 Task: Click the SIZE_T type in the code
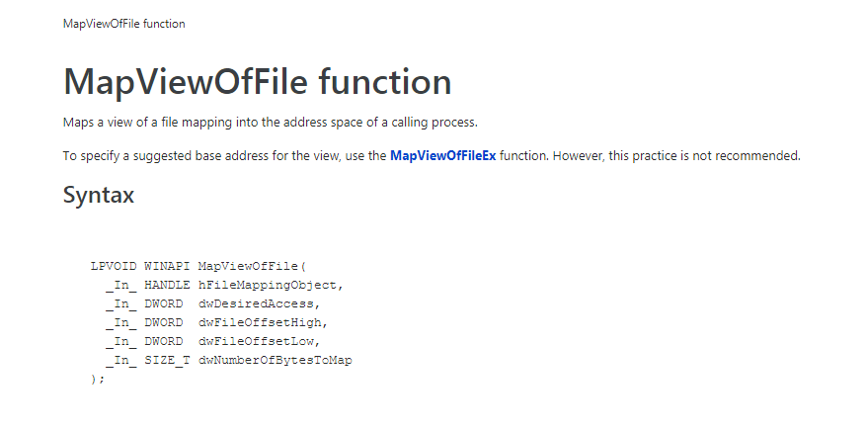(167, 360)
